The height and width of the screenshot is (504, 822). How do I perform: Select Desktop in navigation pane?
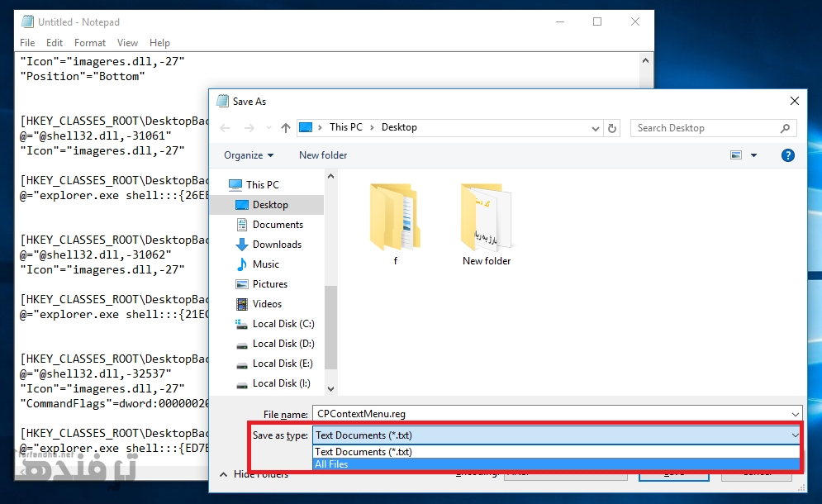[270, 205]
